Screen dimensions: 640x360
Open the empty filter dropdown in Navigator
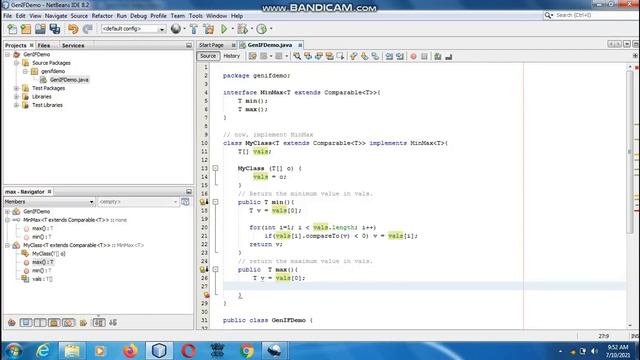[x=176, y=202]
